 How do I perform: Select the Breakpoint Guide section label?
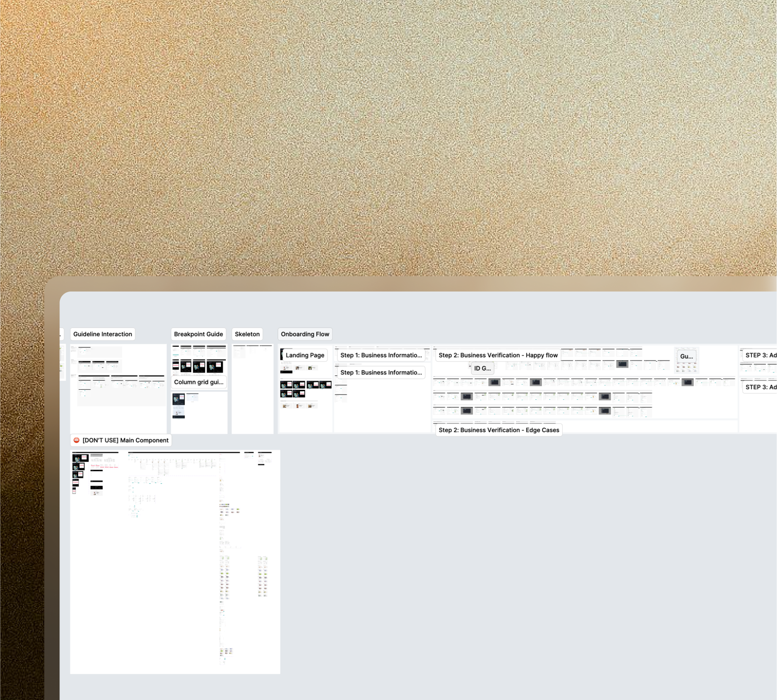[198, 334]
